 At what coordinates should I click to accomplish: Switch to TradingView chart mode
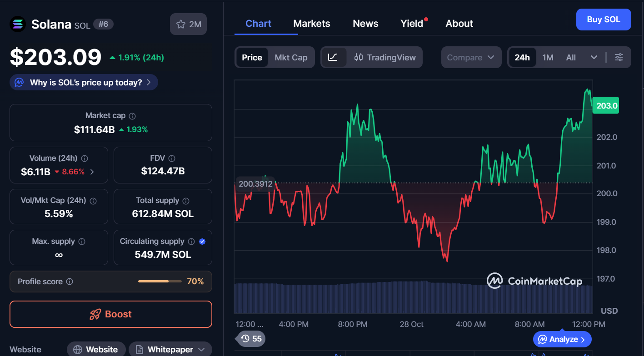(x=385, y=57)
